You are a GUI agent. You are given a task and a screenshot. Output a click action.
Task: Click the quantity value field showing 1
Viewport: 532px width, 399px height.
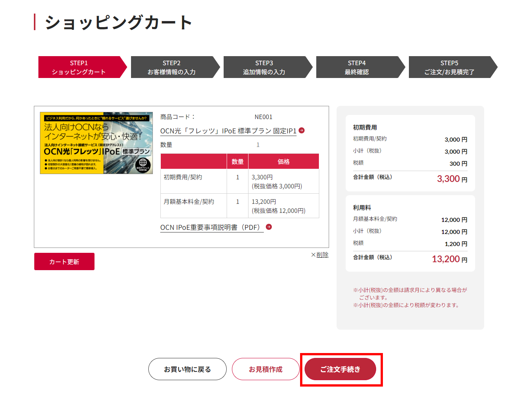click(x=258, y=145)
